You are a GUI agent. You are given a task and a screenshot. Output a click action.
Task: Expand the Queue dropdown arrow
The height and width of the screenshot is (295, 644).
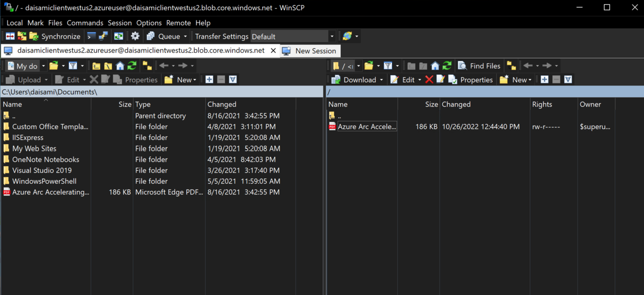click(x=186, y=37)
